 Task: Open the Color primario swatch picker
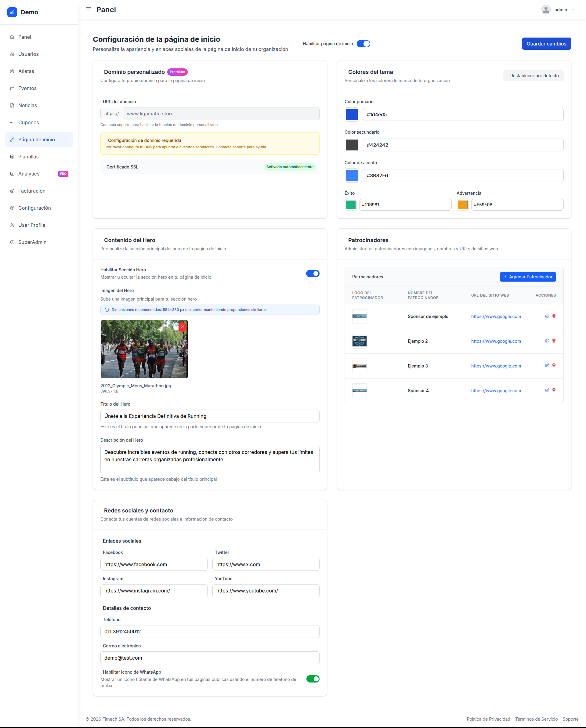click(352, 114)
